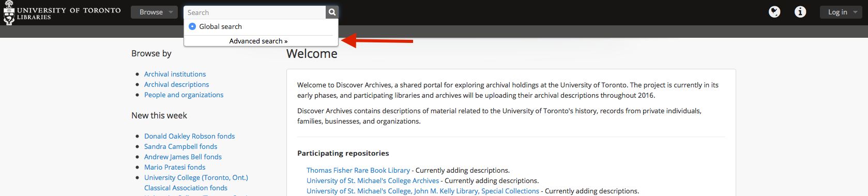Open University College Classical Association fonds
This screenshot has height=196, width=868.
[x=196, y=183]
